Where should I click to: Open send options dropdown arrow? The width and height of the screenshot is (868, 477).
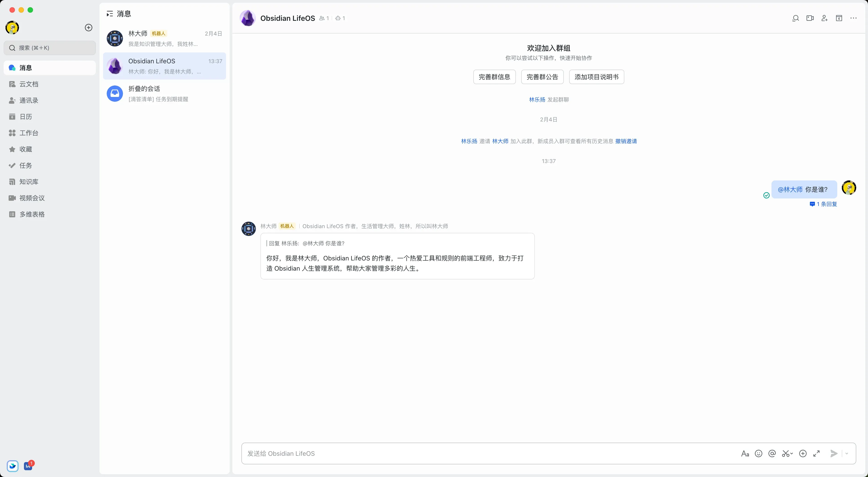847,453
